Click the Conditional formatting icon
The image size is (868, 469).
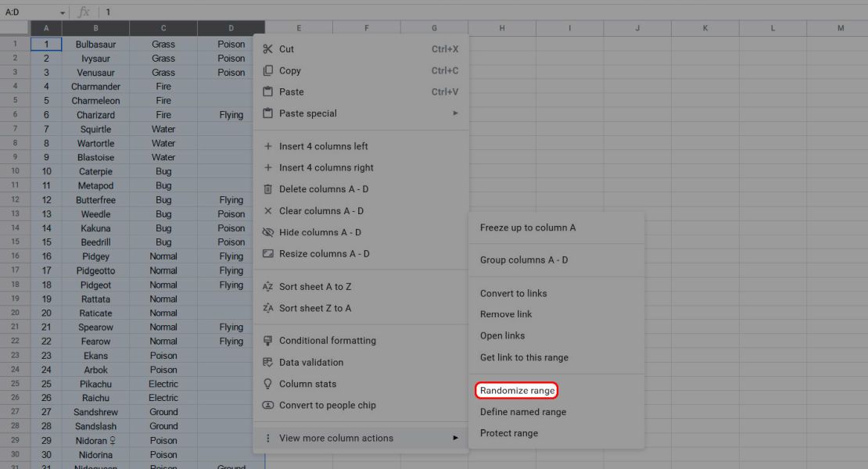pos(267,340)
